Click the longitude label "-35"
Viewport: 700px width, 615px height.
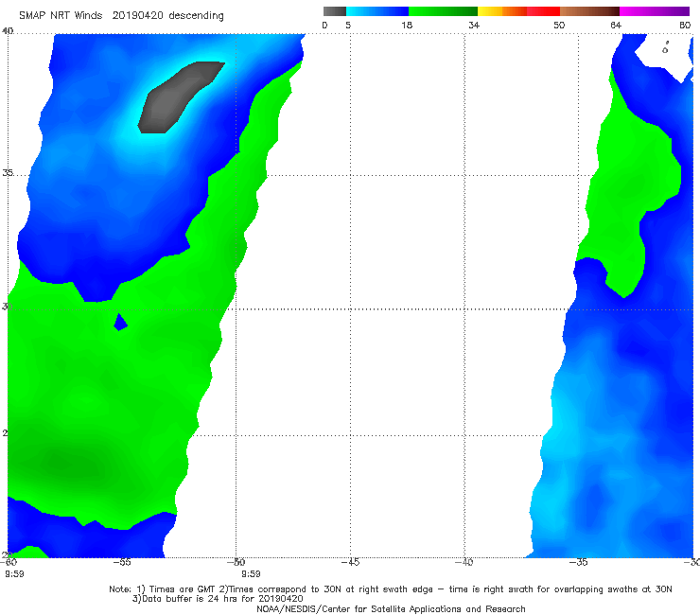pos(579,562)
